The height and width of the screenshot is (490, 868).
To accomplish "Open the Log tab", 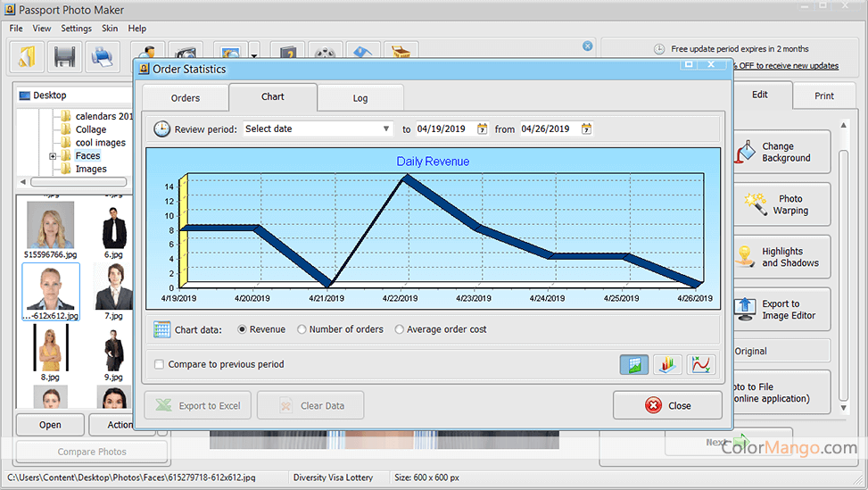I will click(360, 97).
